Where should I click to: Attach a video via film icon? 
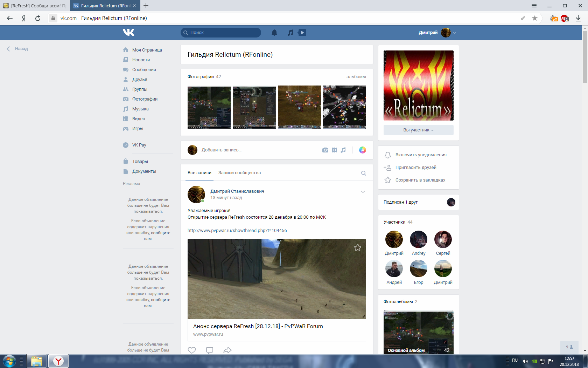(334, 150)
